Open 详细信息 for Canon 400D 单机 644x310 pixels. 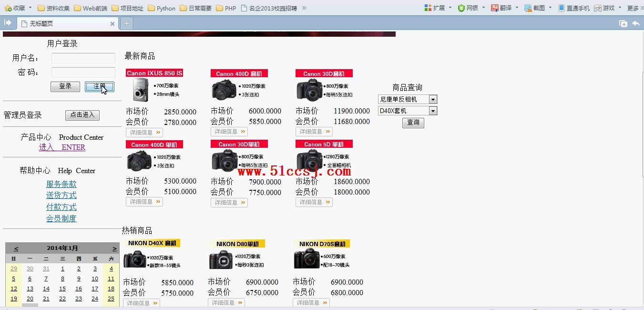click(144, 202)
